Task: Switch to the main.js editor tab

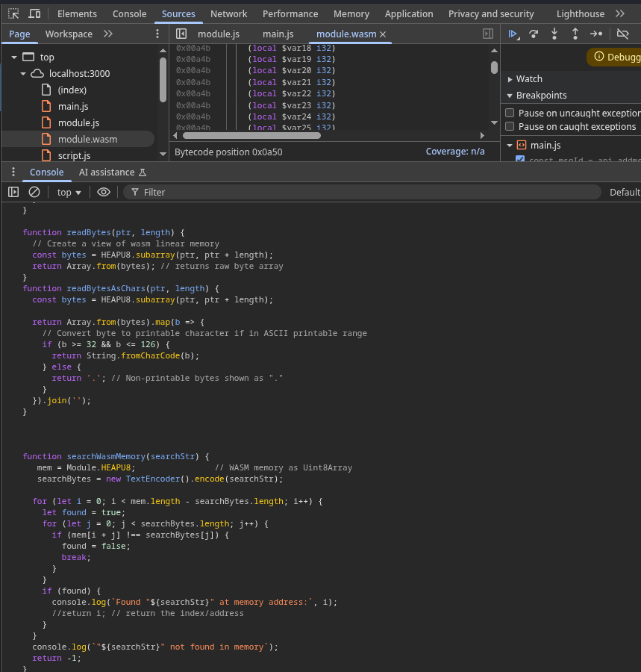Action: 278,34
